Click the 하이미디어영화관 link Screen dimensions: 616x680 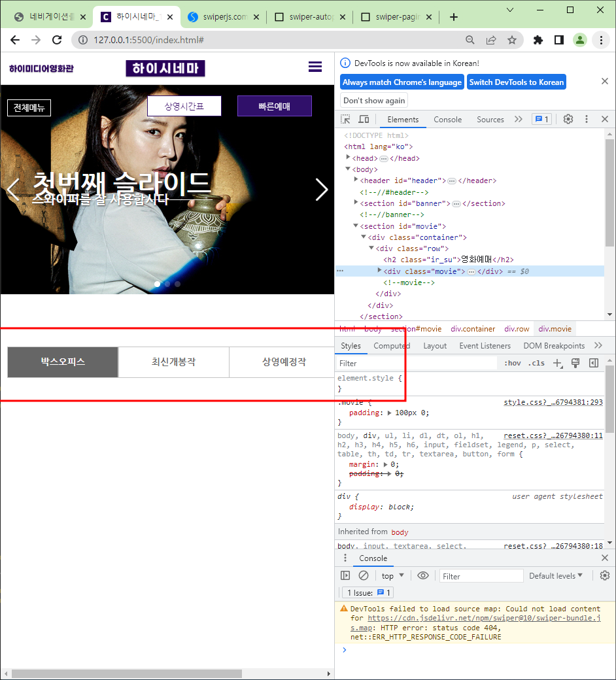tap(41, 69)
